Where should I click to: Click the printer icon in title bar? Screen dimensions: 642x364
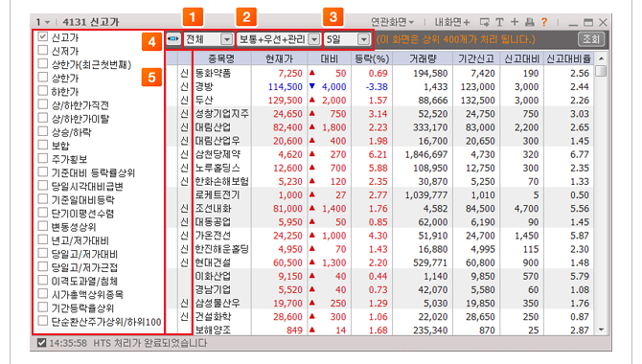(529, 22)
